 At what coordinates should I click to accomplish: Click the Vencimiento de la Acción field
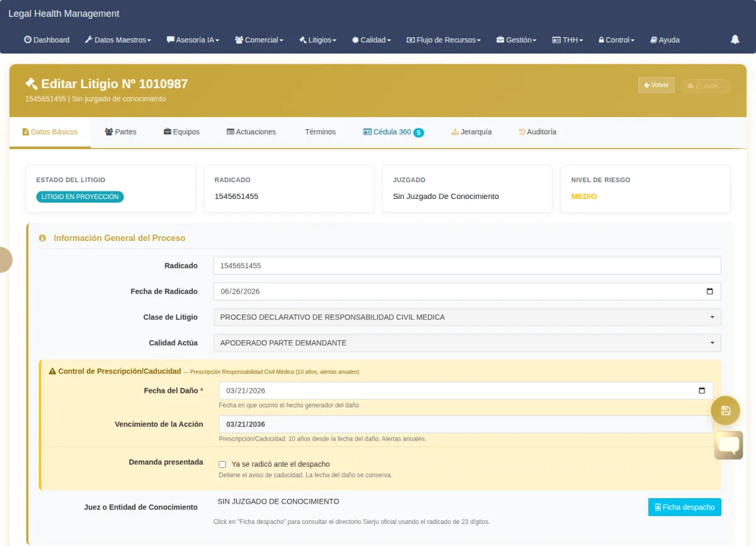466,424
